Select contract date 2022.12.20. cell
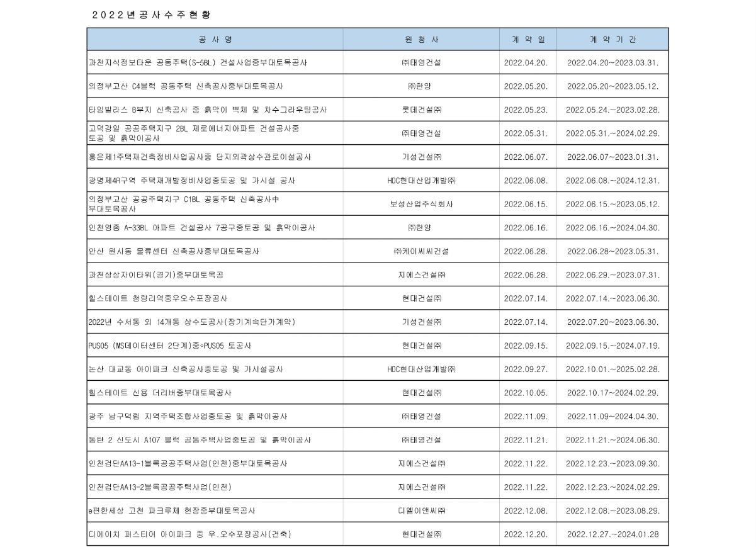The width and height of the screenshot is (756, 547). tap(528, 534)
